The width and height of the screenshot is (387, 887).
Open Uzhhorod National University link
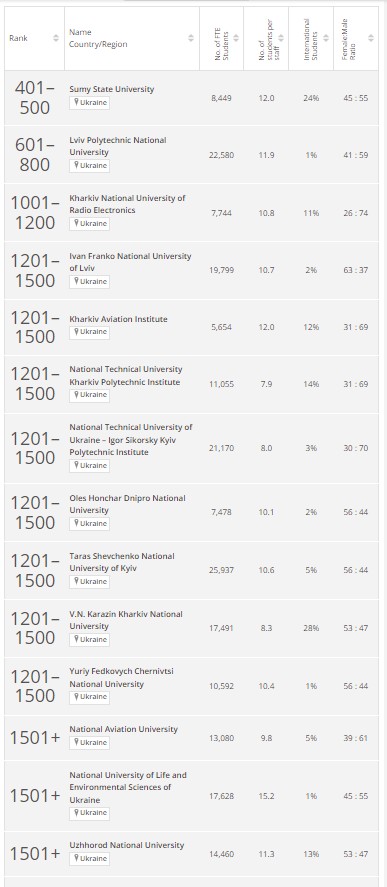127,845
